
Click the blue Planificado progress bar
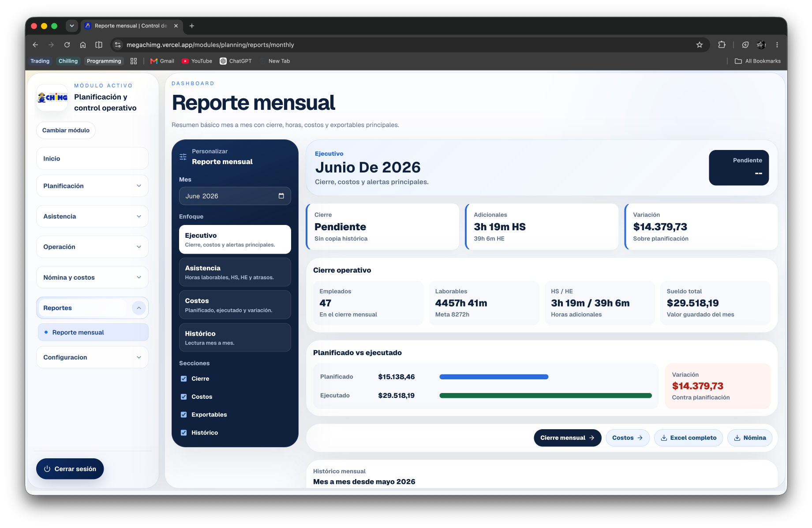click(x=494, y=377)
